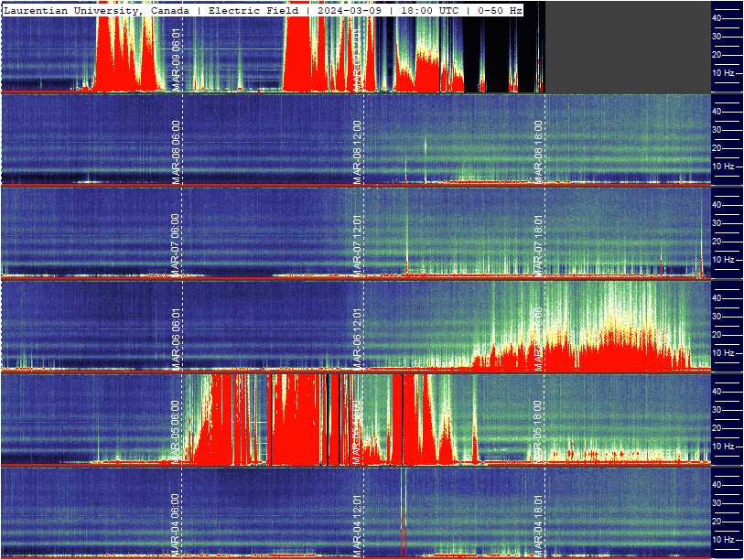The height and width of the screenshot is (560, 744).
Task: Select the MAR-06 06:01 time marker
Action: coord(176,339)
